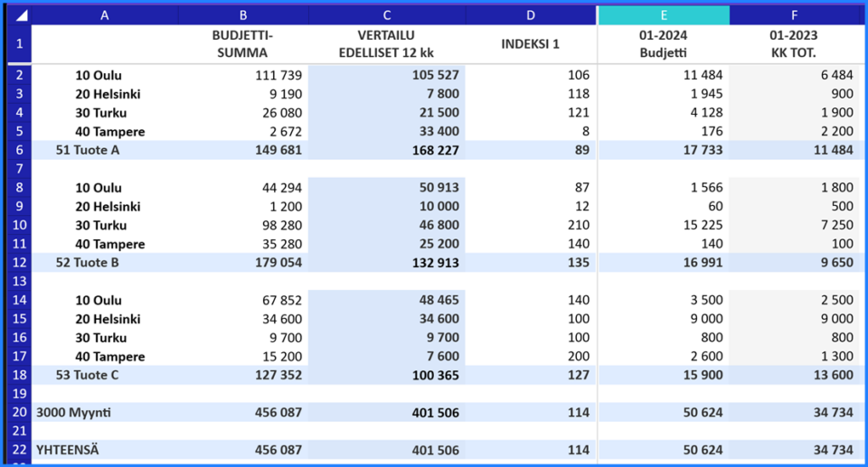Click the 01-2024 Budjetti header cell

pos(663,43)
